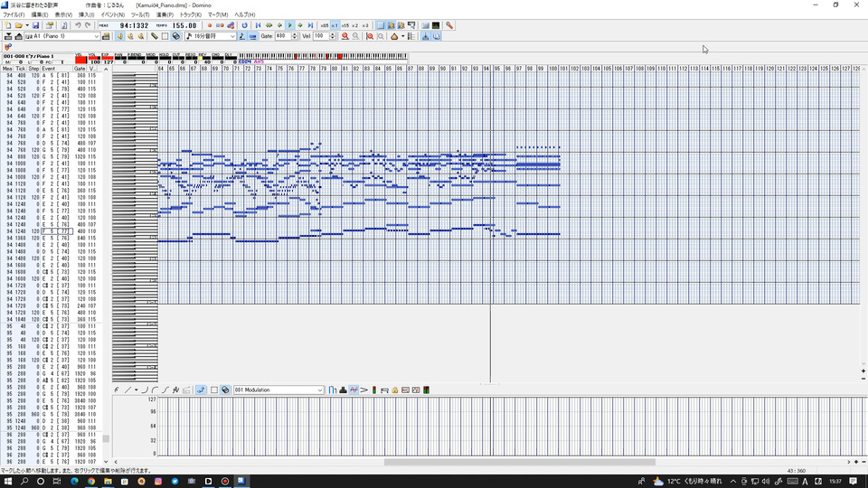
Task: Jump to the end of the song
Action: tap(310, 25)
